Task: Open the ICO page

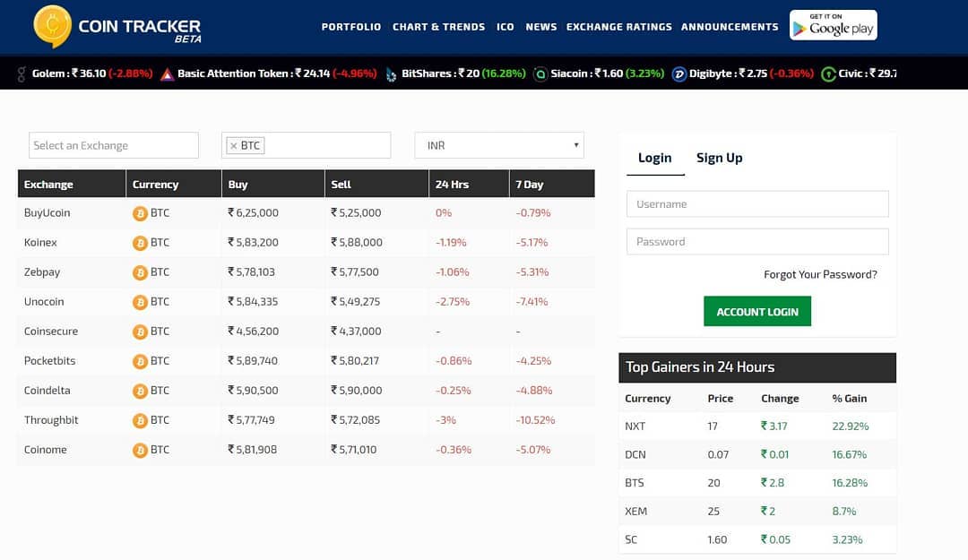Action: (505, 27)
